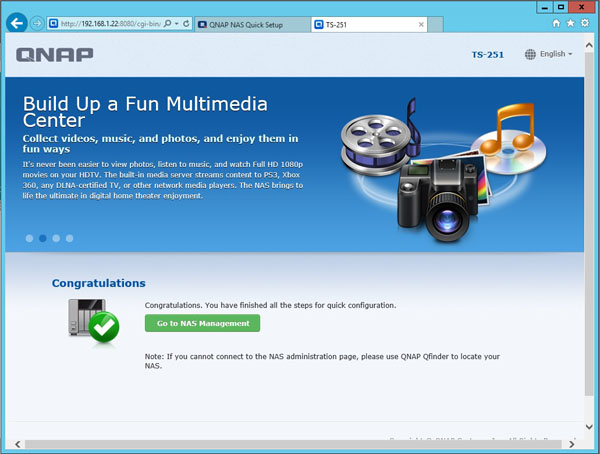Image resolution: width=600 pixels, height=454 pixels.
Task: Minimize the browser window
Action: pyautogui.click(x=545, y=7)
